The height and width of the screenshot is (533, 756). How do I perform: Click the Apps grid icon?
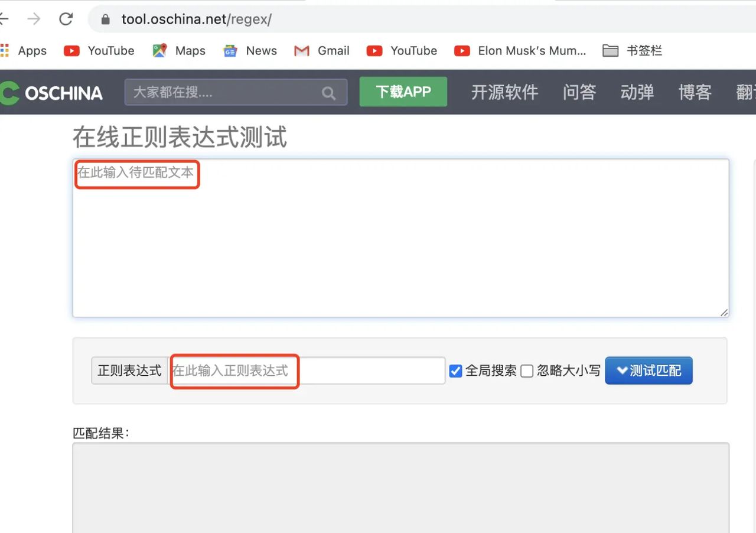coord(5,51)
